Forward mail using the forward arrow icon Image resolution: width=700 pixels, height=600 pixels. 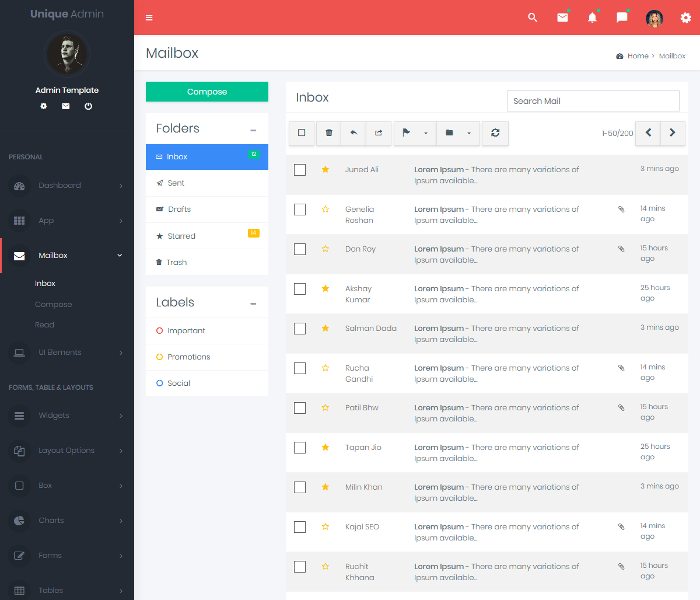coord(378,133)
